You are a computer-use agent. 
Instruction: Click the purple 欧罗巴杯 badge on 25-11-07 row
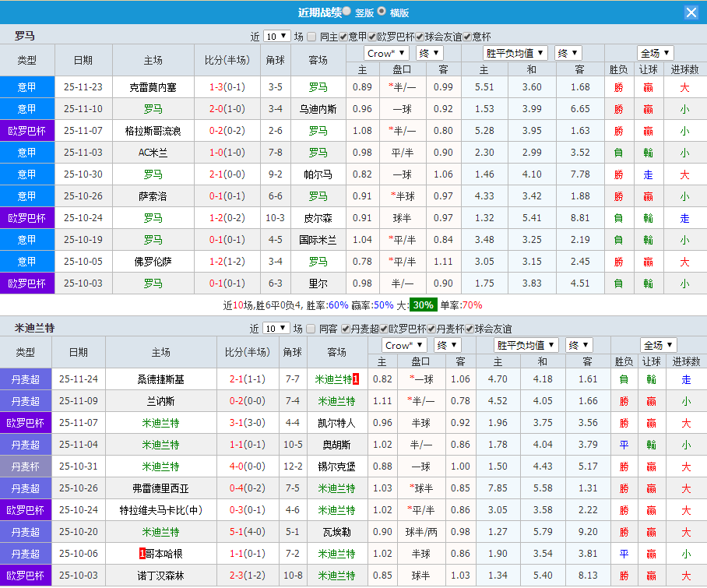point(26,130)
